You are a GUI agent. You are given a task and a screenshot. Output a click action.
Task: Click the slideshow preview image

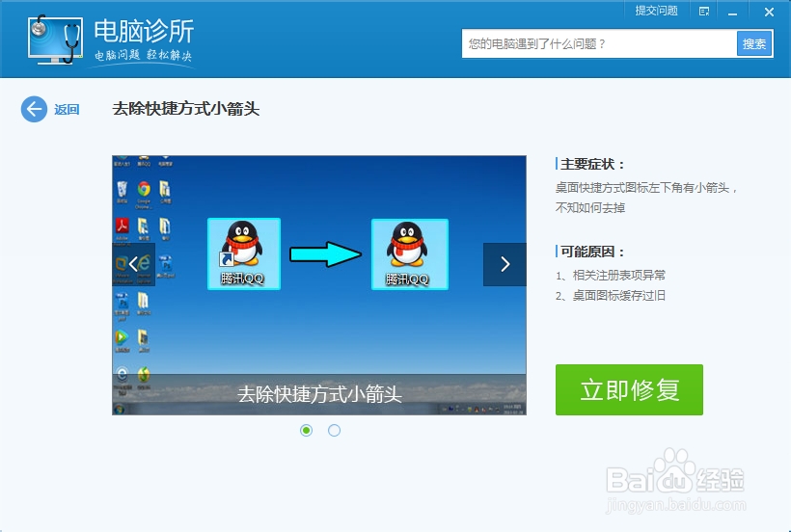(x=319, y=285)
